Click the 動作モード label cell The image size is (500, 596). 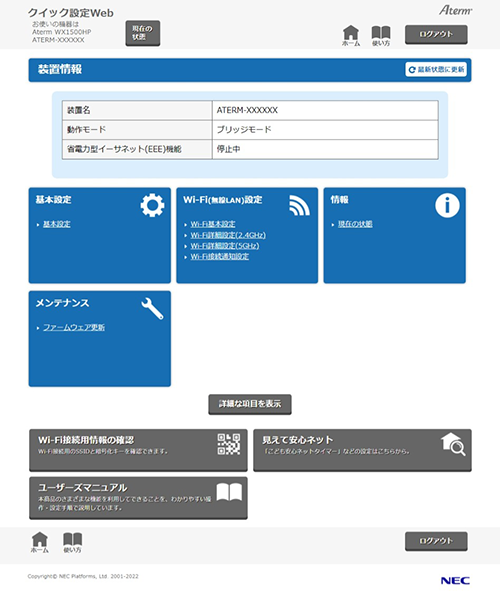tap(137, 130)
